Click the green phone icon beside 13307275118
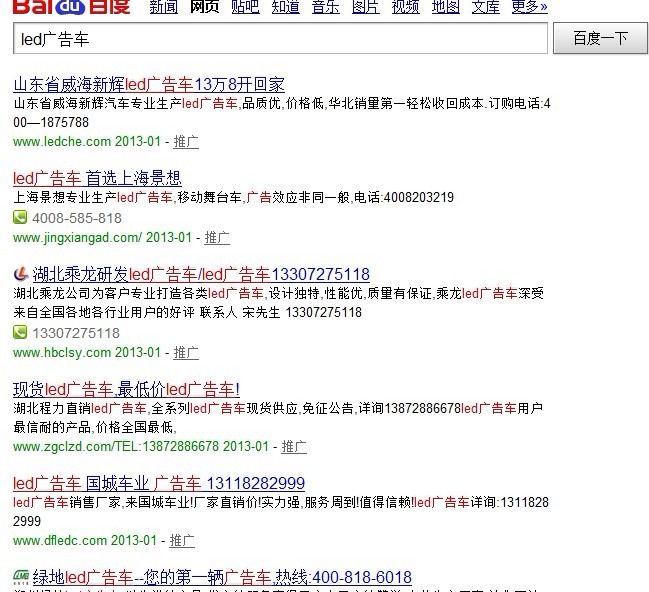Image resolution: width=649 pixels, height=592 pixels. (x=20, y=333)
